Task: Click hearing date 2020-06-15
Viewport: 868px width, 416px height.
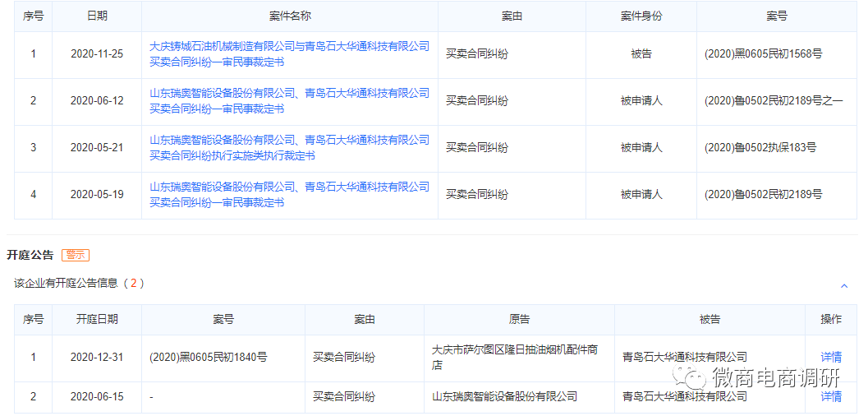Action: tap(97, 396)
